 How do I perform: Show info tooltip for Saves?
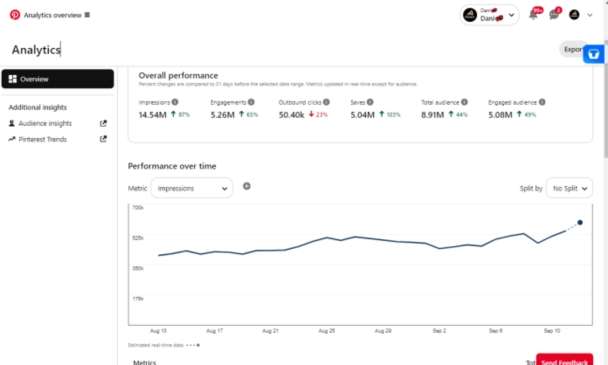pos(370,102)
